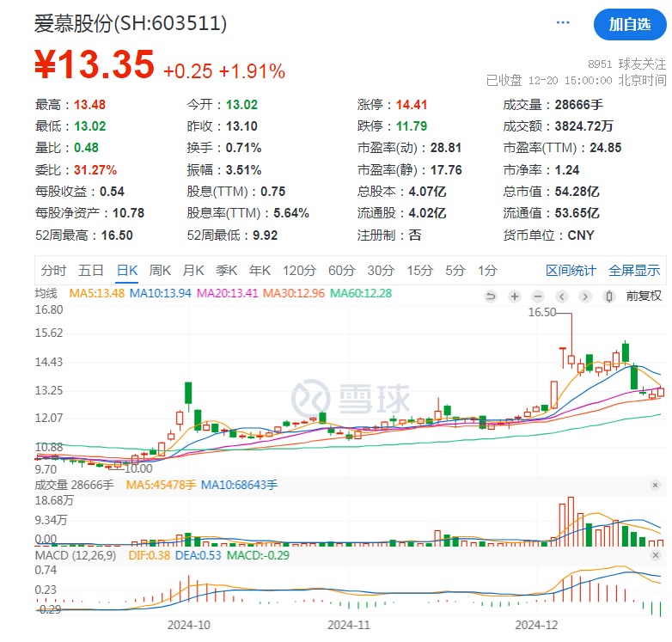
Task: Click the 2024-10 date axis label
Action: (188, 626)
